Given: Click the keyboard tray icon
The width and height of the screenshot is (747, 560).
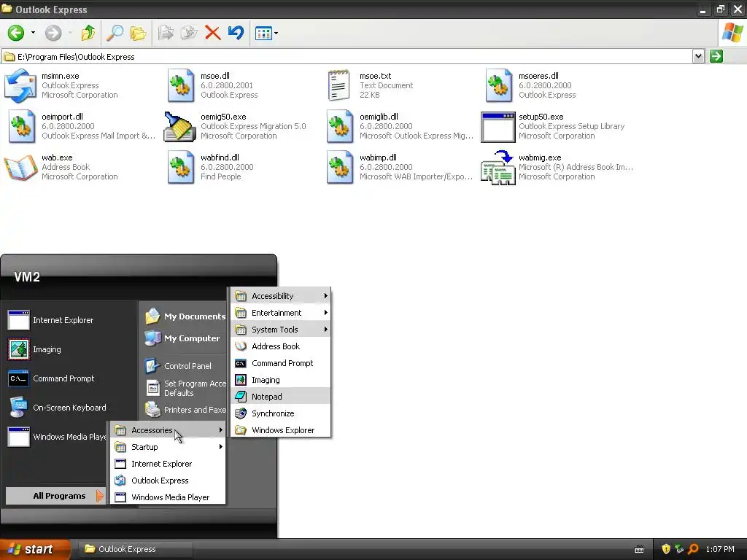Looking at the screenshot, I should click(639, 550).
